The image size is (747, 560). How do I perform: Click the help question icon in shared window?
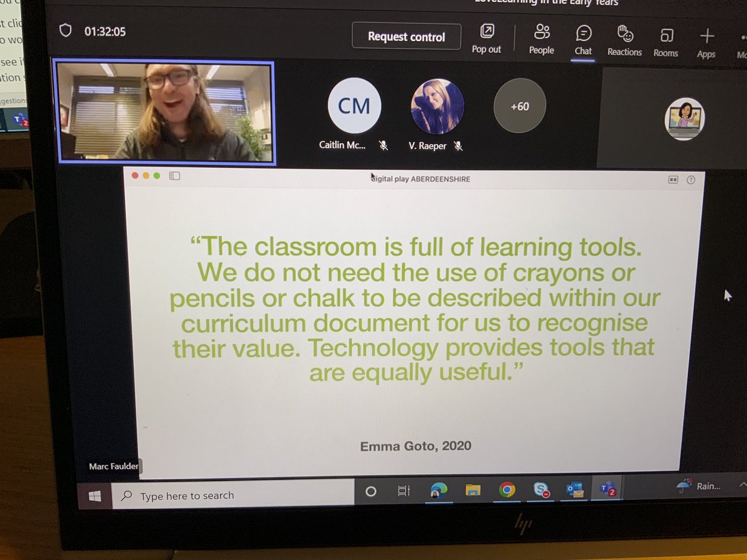point(690,180)
